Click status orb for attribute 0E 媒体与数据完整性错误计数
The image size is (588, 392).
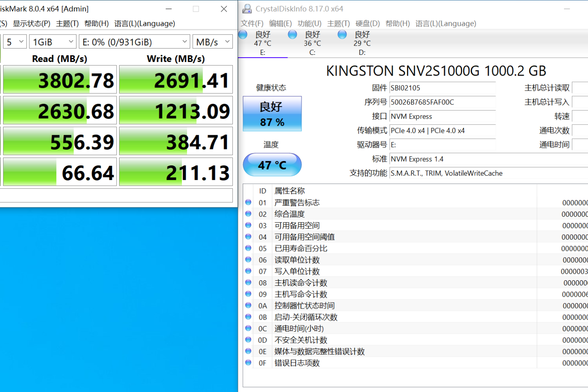point(248,351)
